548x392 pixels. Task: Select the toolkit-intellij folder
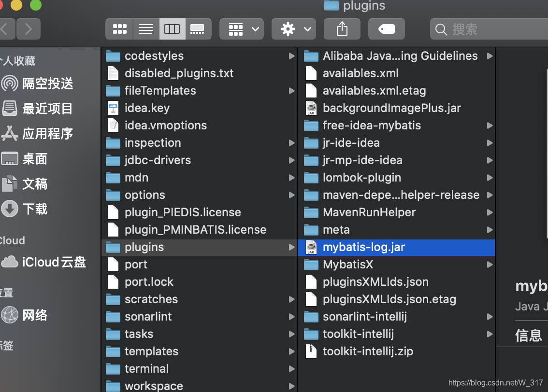(396, 334)
